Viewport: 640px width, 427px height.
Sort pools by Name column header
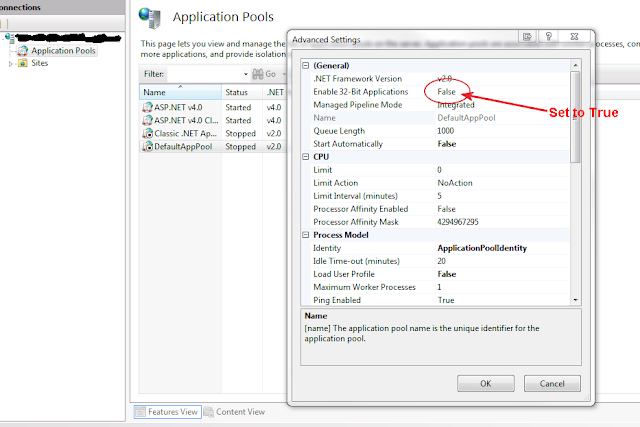pyautogui.click(x=180, y=92)
